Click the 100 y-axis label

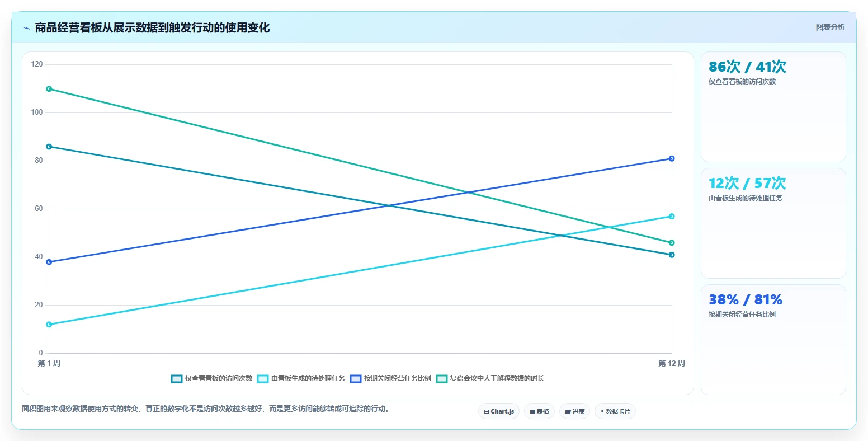click(x=37, y=112)
